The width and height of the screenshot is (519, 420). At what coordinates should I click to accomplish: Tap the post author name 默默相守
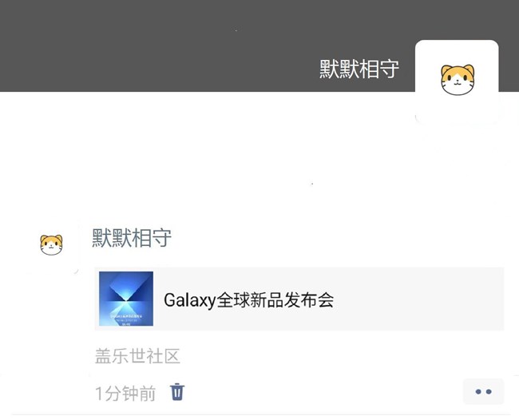click(132, 238)
